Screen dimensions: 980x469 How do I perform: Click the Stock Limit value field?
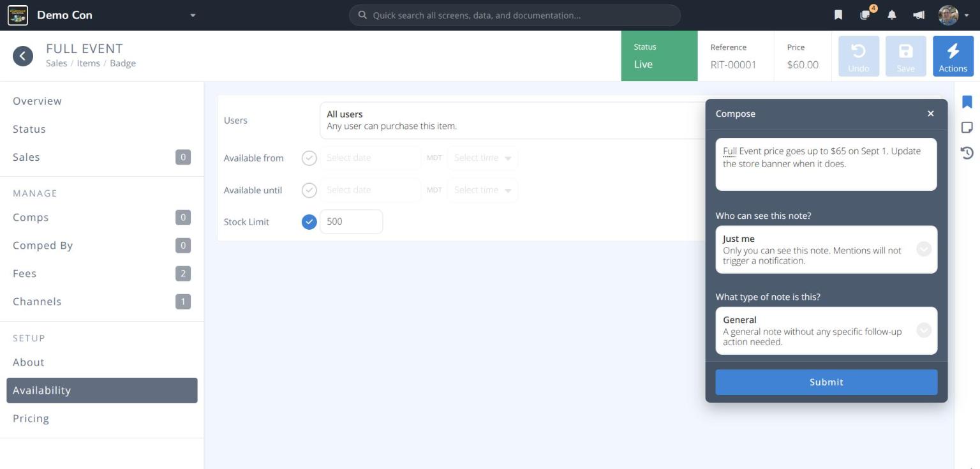[351, 221]
